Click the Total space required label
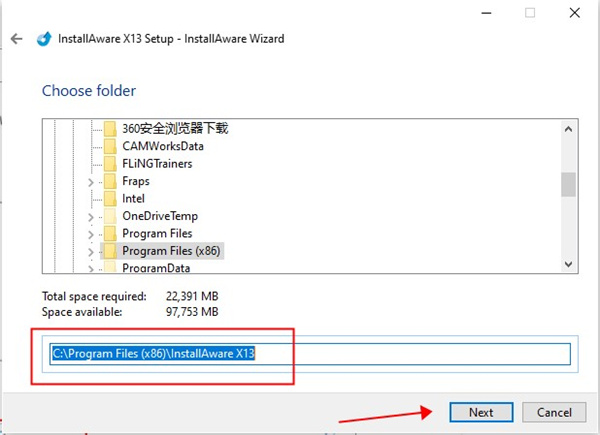Viewport: 600px width, 435px height. pos(94,297)
